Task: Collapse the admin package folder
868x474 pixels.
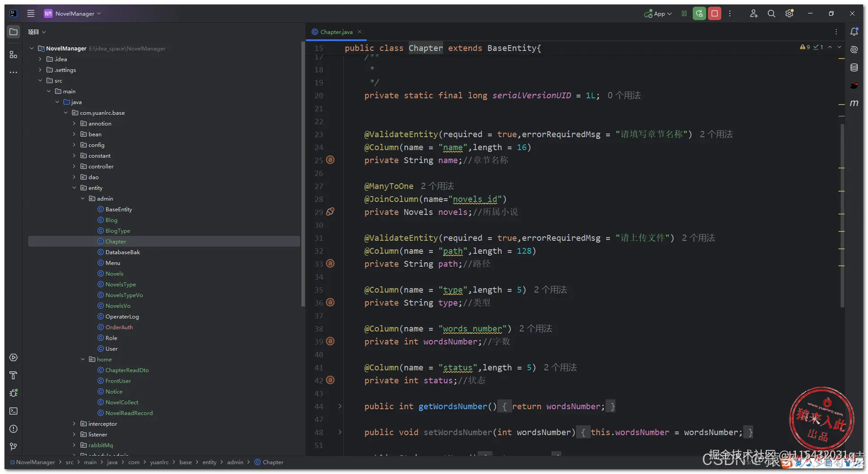Action: click(83, 199)
